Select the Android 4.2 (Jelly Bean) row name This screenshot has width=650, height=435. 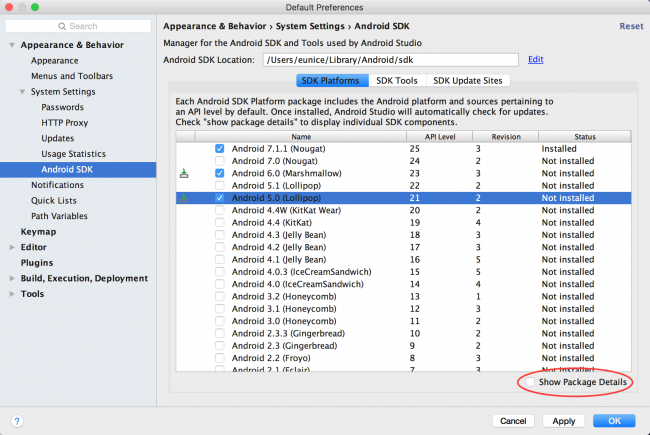click(x=279, y=247)
